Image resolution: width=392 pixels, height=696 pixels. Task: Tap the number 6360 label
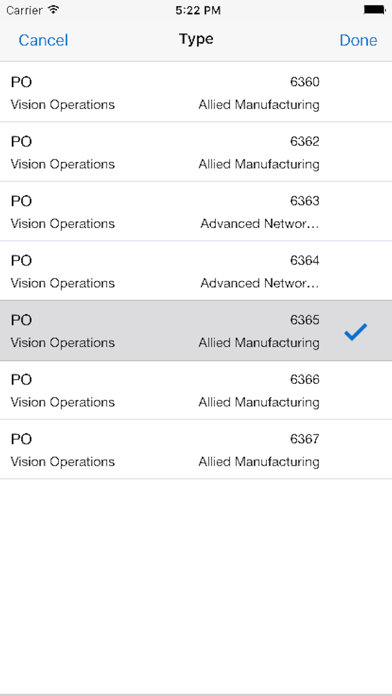pos(305,82)
